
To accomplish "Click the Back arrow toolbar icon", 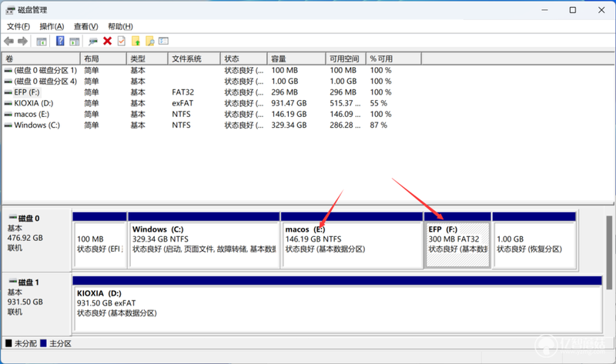I will click(x=8, y=41).
